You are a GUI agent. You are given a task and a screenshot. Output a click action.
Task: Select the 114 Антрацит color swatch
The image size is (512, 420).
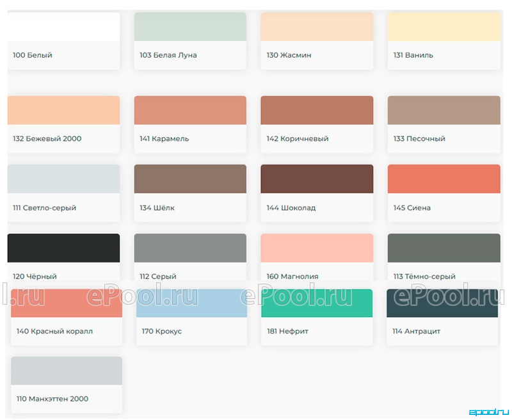442,303
